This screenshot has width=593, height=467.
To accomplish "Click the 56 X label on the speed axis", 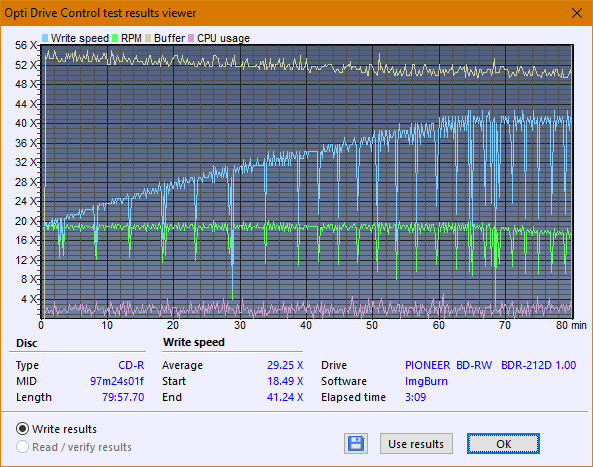I will point(26,45).
